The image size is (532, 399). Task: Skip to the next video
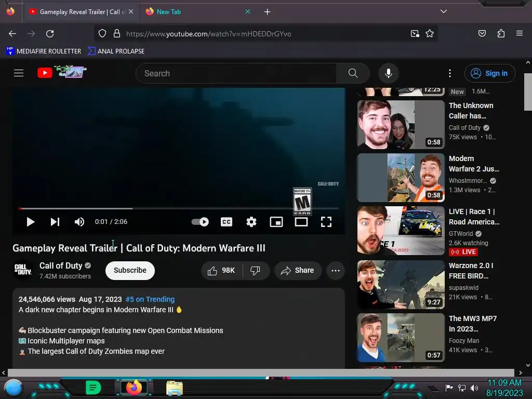click(x=55, y=222)
